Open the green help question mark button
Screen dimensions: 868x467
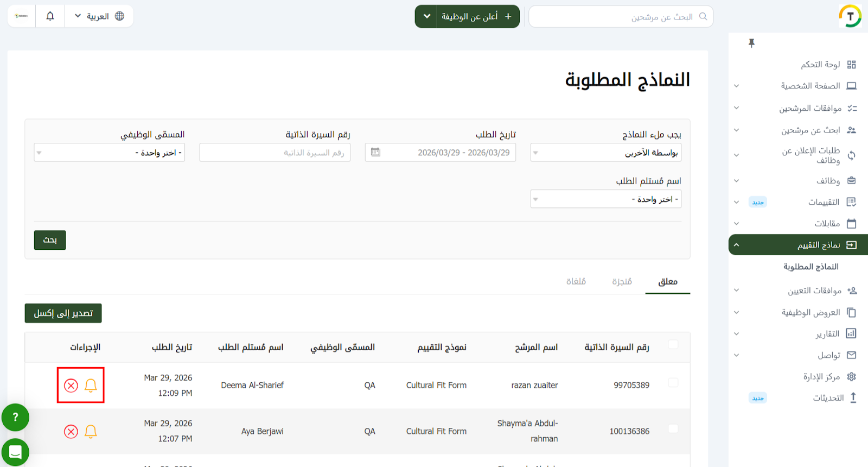click(15, 417)
